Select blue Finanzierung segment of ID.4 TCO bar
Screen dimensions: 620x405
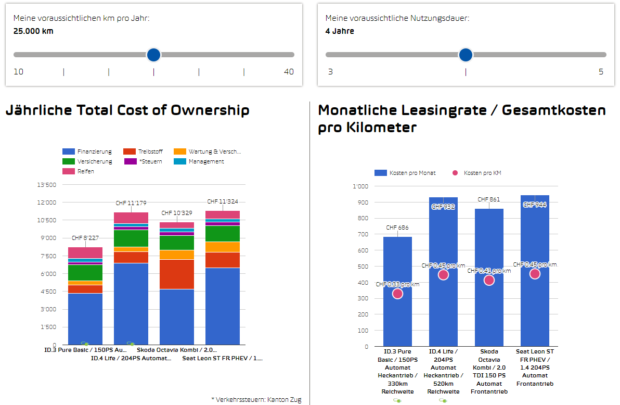point(131,304)
